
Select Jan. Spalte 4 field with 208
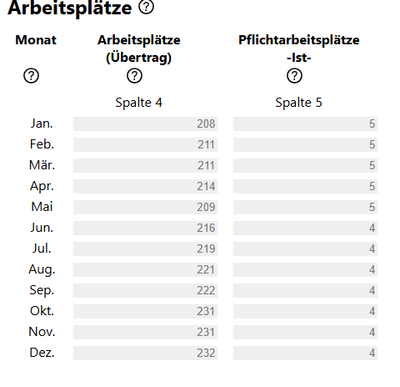point(145,124)
